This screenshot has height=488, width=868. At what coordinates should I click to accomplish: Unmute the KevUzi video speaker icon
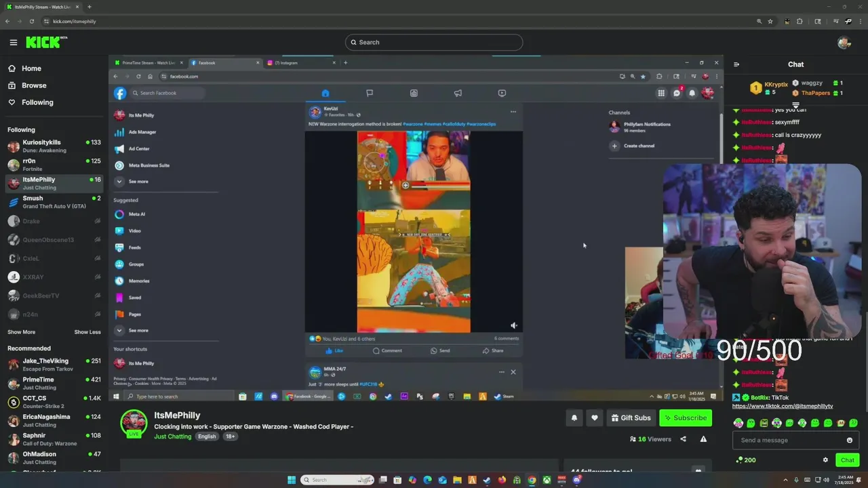514,325
